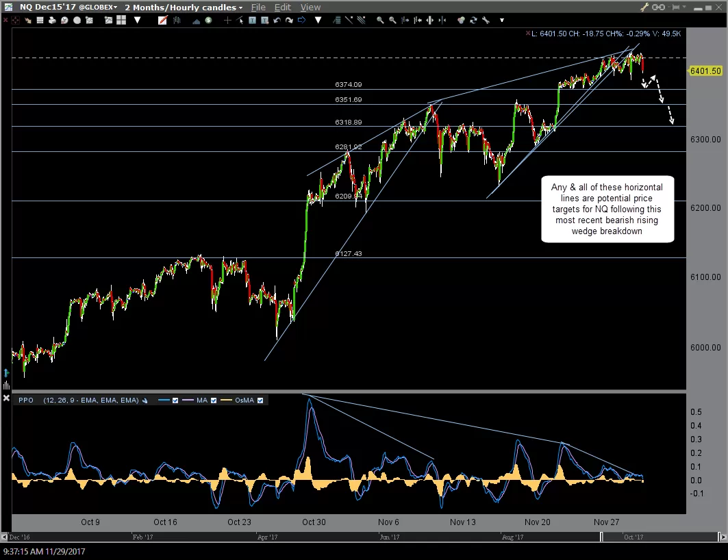
Task: Expand the toolbar overflow arrow at right end
Action: tap(502, 21)
